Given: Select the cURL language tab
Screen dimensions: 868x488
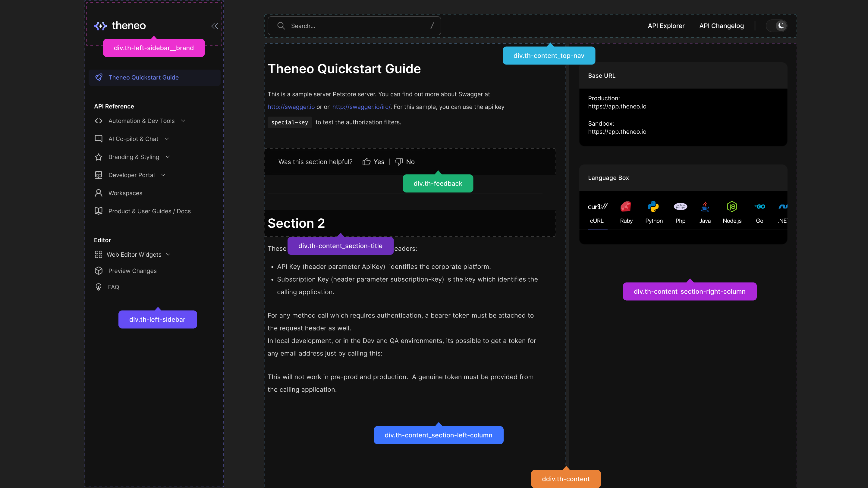Looking at the screenshot, I should pos(597,212).
